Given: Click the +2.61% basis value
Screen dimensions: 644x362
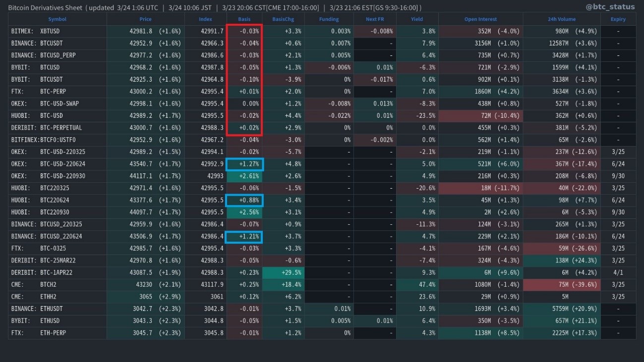Looking at the screenshot, I should [249, 176].
